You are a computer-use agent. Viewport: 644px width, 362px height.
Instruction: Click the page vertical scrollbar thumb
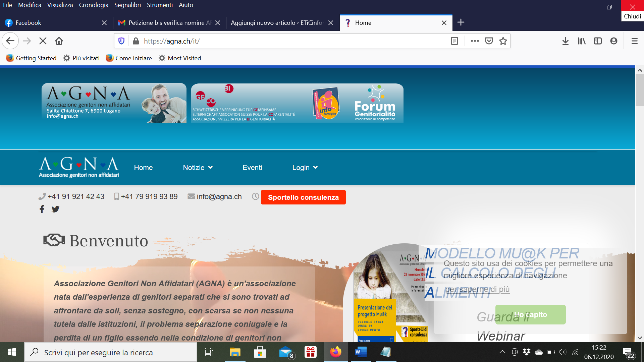pos(640,90)
